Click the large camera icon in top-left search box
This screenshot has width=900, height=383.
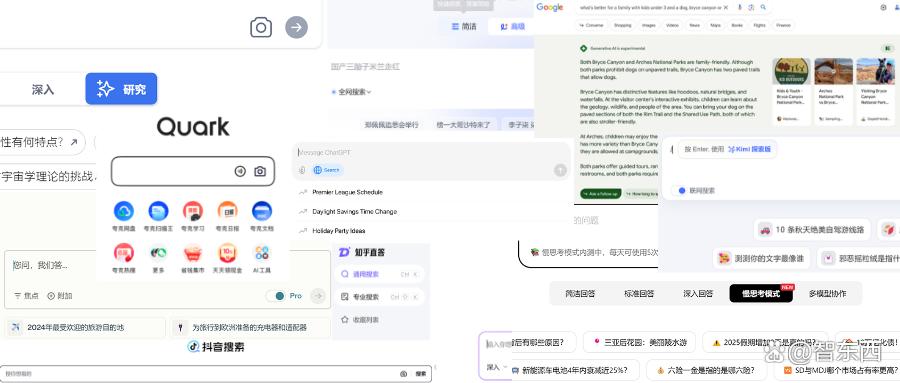261,27
